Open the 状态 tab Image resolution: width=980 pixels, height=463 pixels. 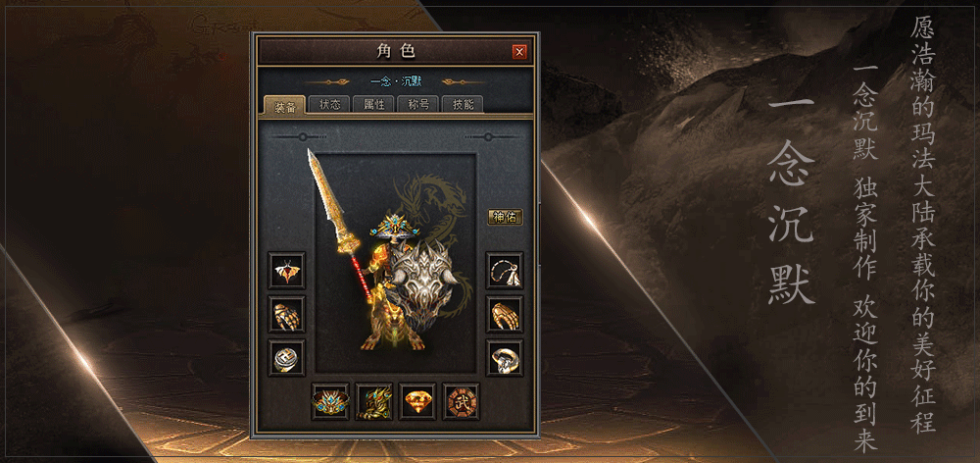pos(330,105)
